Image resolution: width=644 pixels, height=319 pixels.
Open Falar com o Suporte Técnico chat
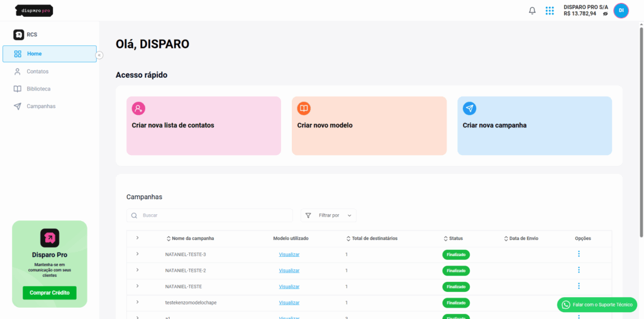[x=597, y=305]
